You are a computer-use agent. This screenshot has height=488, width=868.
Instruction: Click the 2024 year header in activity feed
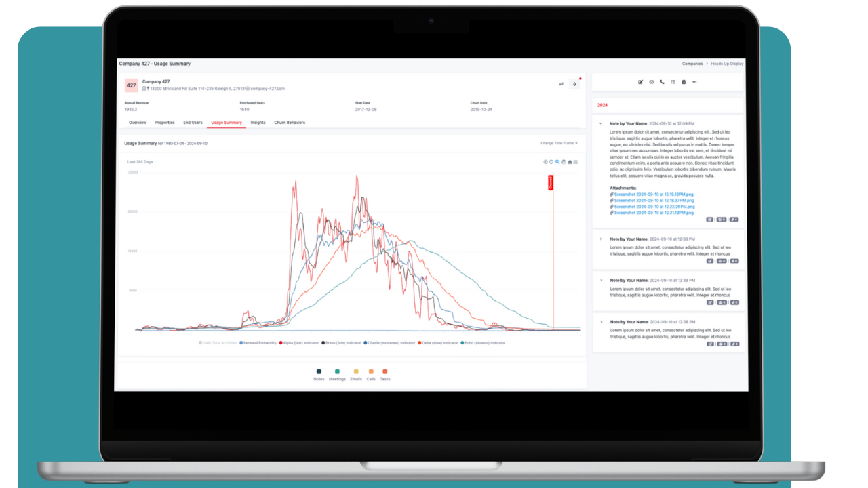click(x=602, y=105)
